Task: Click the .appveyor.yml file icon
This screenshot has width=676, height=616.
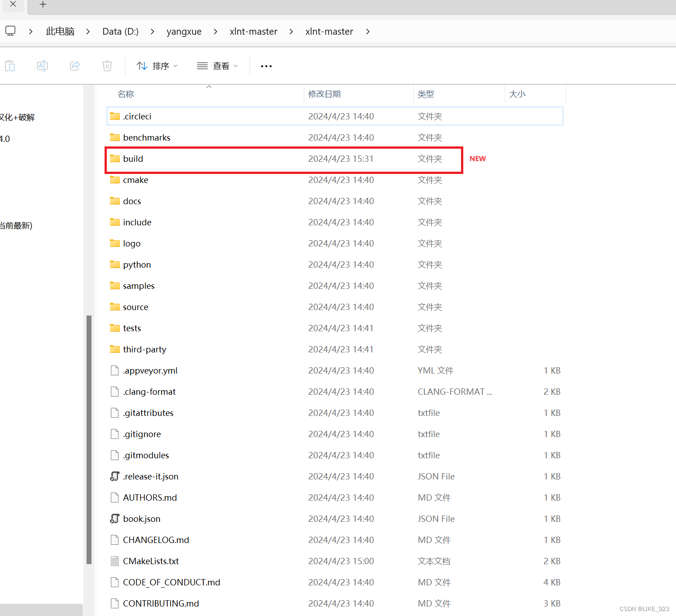Action: coord(115,370)
